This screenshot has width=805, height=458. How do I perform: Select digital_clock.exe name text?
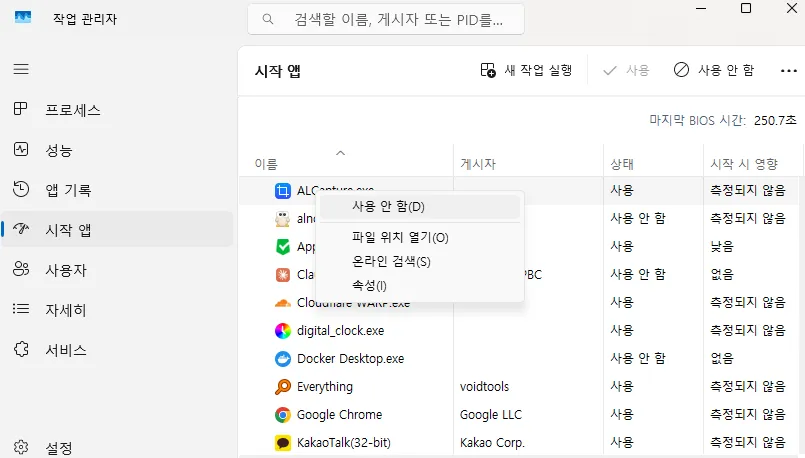click(340, 331)
